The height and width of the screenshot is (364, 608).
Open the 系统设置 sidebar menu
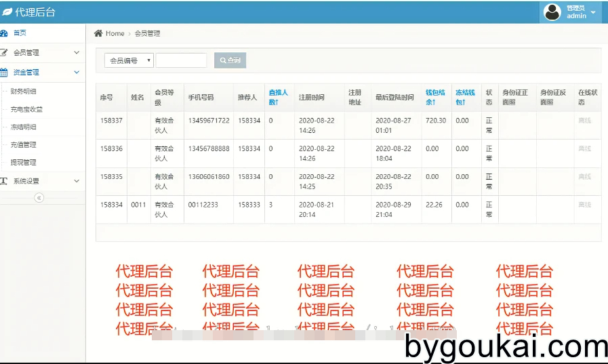[x=26, y=181]
